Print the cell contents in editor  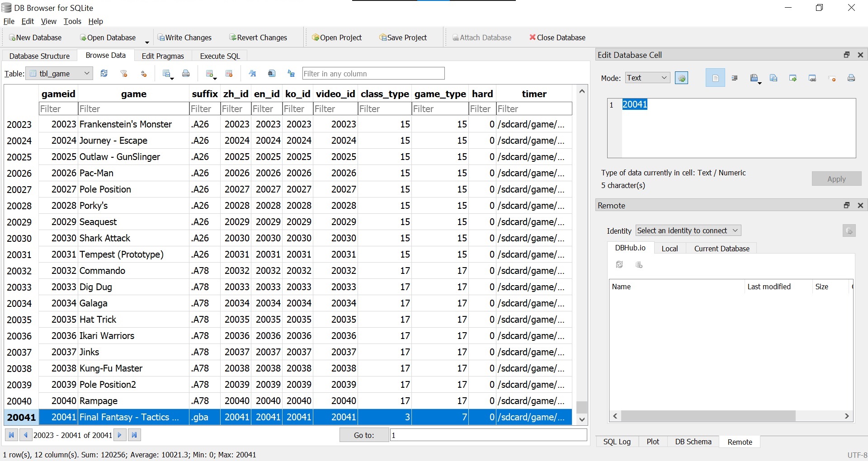(851, 78)
